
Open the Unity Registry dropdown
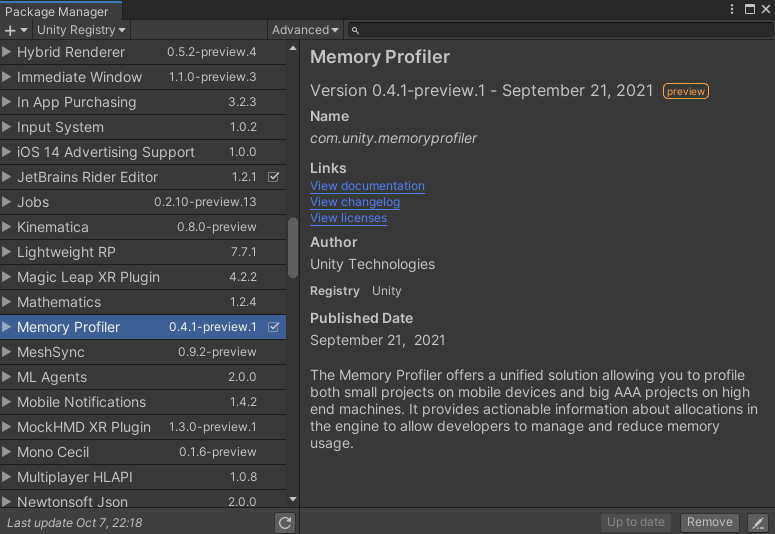[81, 30]
